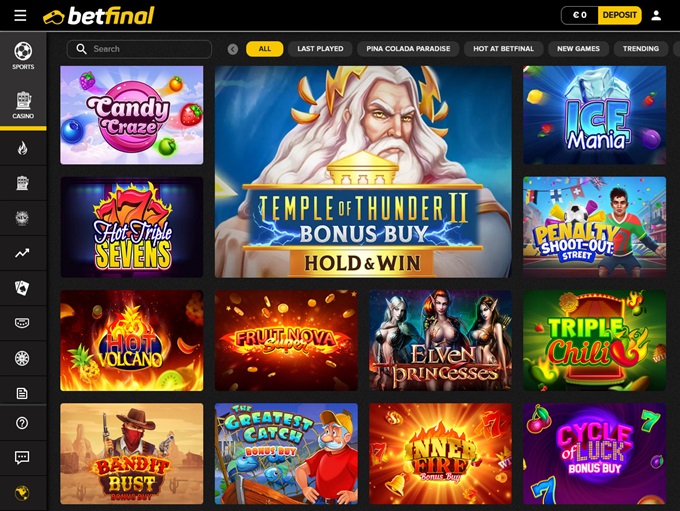Click the flame hot games icon
The width and height of the screenshot is (680, 511).
[23, 148]
